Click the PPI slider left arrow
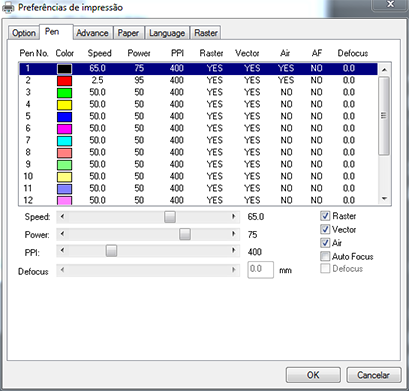The width and height of the screenshot is (409, 391). click(x=62, y=251)
